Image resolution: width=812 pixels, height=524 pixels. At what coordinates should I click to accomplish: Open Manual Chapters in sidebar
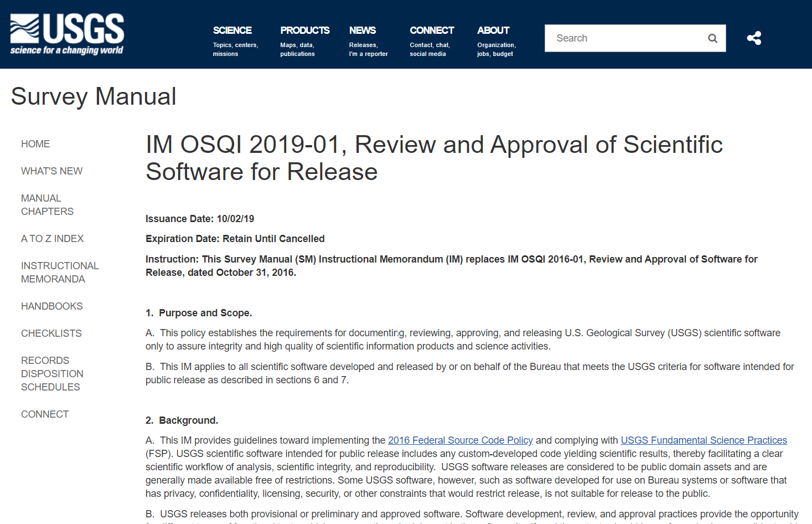(x=47, y=205)
